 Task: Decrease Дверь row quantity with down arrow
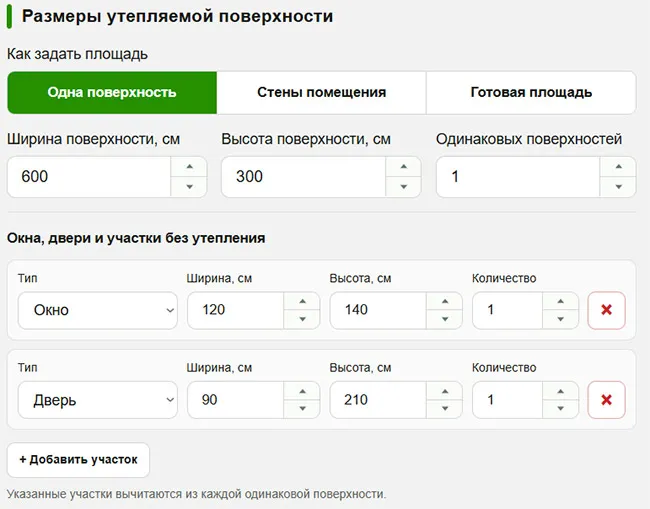click(x=560, y=409)
